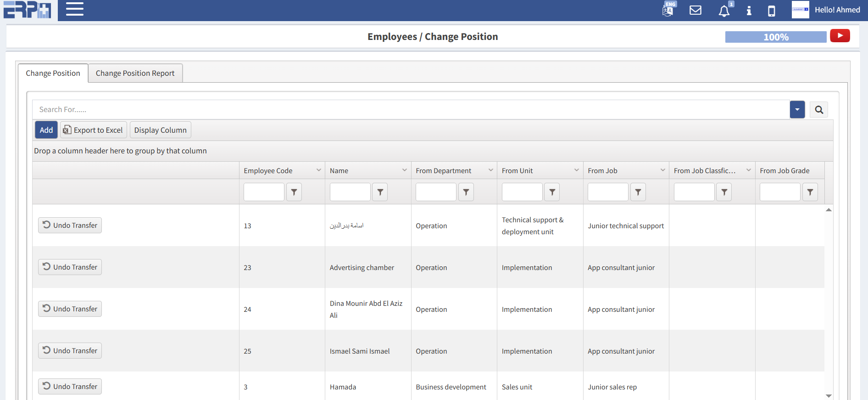Click the Add button

click(46, 130)
